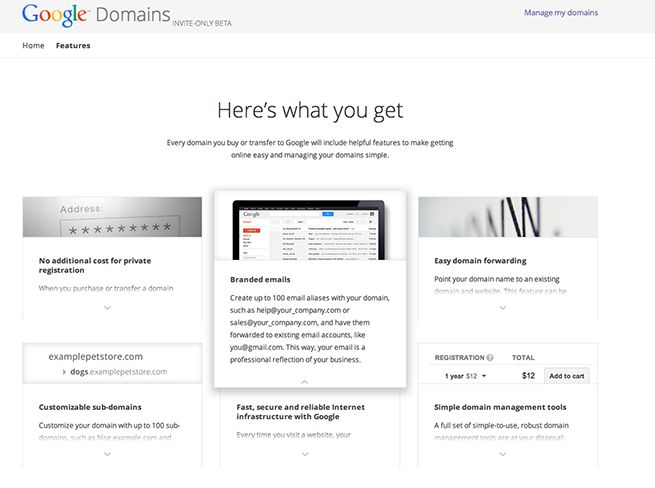Image resolution: width=655 pixels, height=488 pixels.
Task: Select the Features tab
Action: [73, 45]
